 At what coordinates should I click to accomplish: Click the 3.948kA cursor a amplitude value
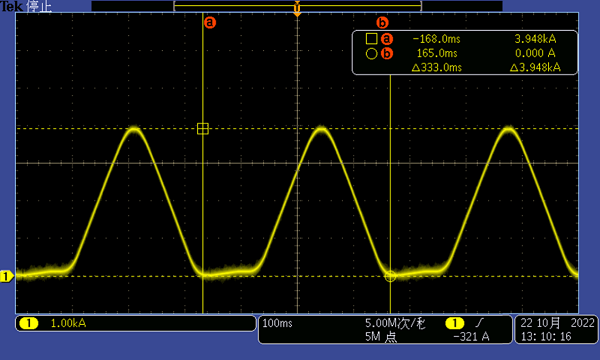tap(535, 39)
